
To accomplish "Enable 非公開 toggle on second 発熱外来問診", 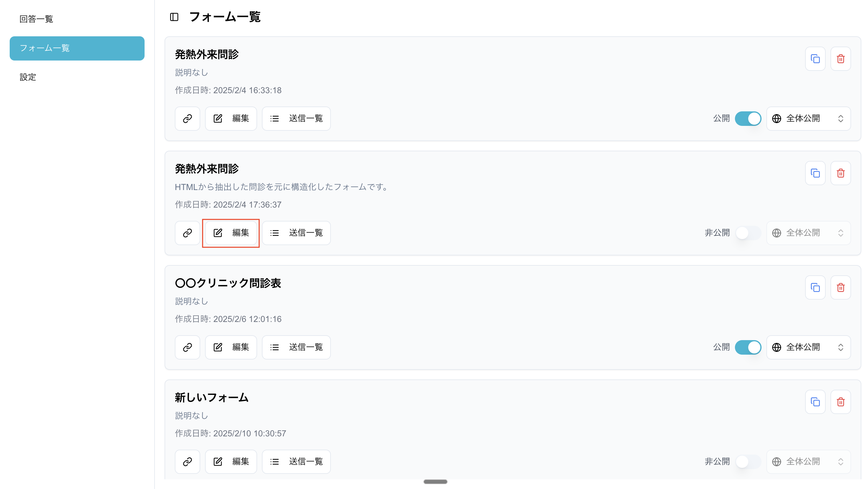I will click(748, 233).
